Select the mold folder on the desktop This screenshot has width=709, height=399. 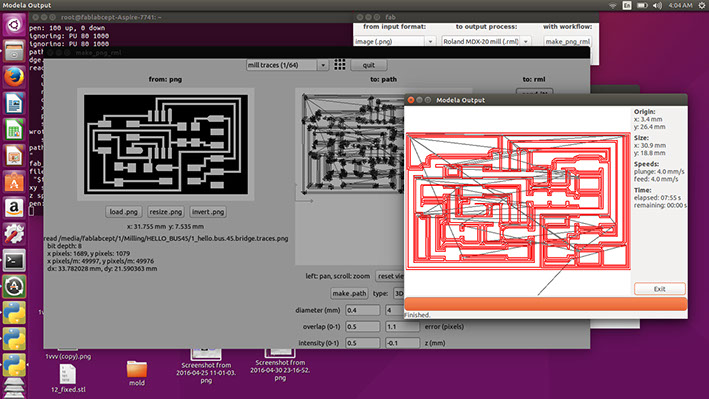click(137, 373)
